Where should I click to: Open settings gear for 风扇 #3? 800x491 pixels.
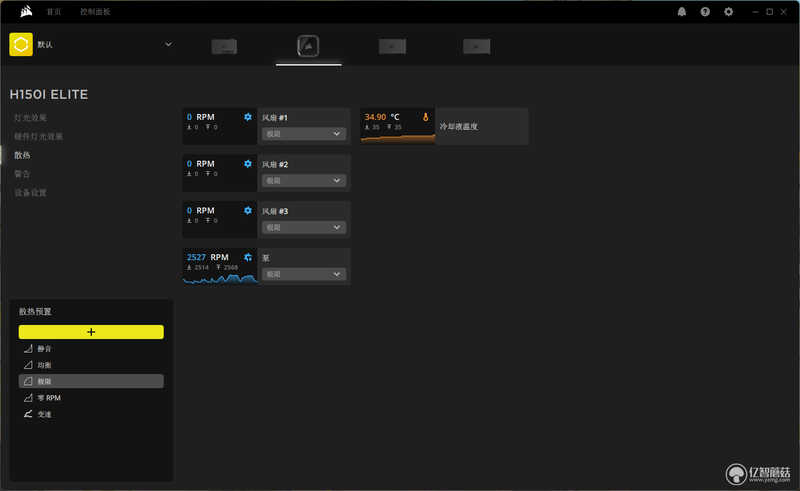click(248, 210)
